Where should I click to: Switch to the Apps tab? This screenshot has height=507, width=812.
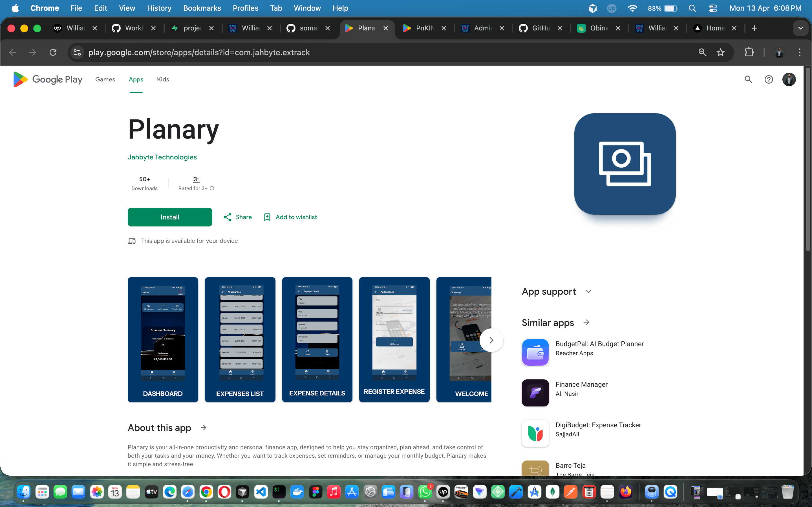click(x=136, y=79)
